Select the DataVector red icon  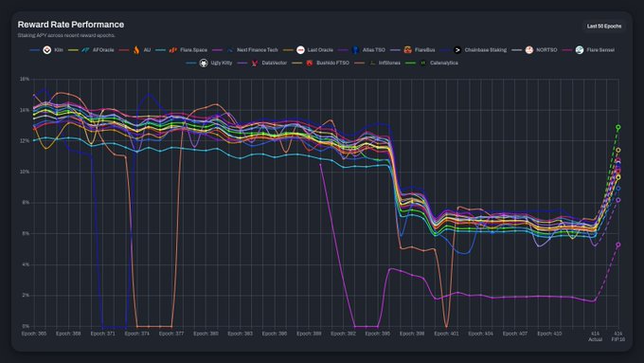(x=255, y=63)
